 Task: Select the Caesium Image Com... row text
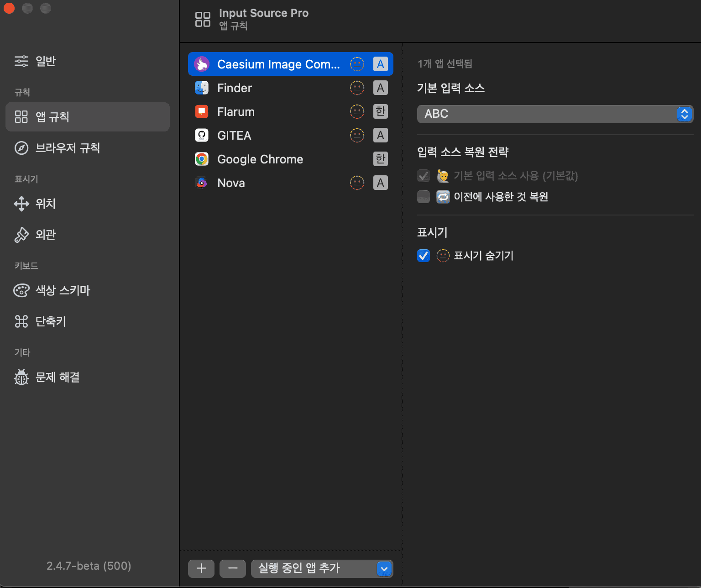click(278, 64)
